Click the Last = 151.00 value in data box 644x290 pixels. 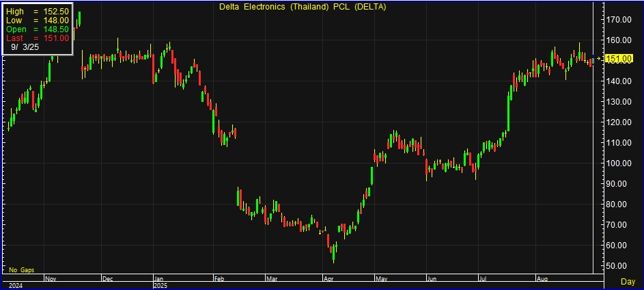56,38
